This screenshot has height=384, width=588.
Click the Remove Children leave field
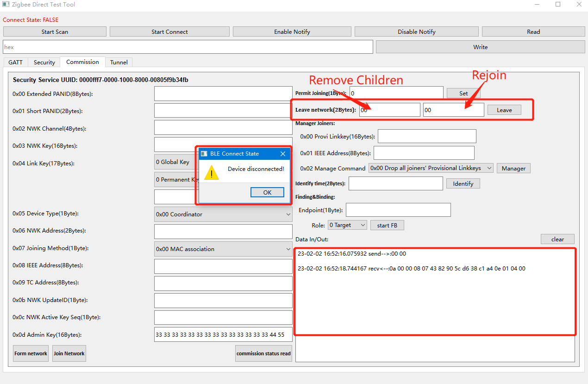(x=390, y=110)
